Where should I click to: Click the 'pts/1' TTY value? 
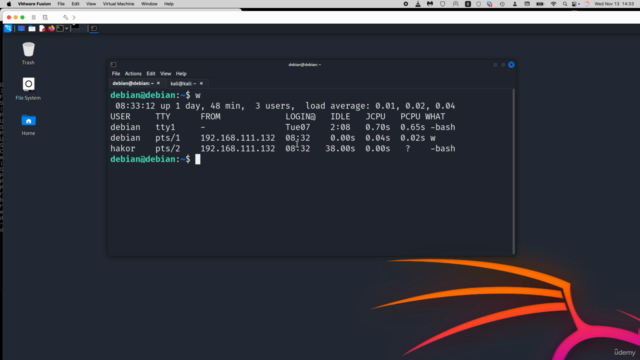[x=167, y=138]
